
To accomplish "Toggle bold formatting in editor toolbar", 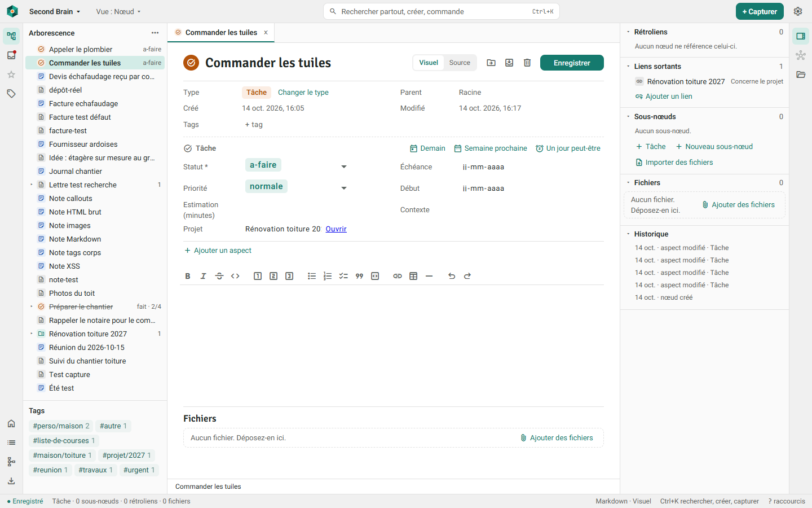I will (188, 276).
